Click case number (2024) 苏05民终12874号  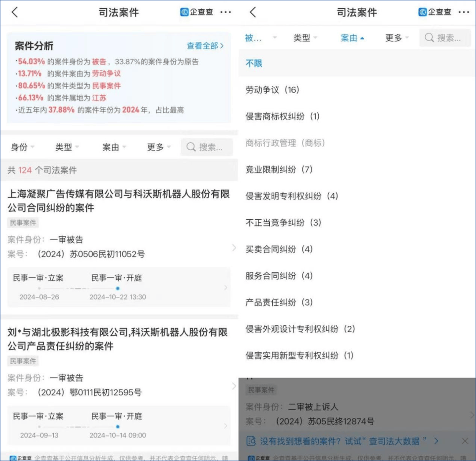tap(324, 421)
